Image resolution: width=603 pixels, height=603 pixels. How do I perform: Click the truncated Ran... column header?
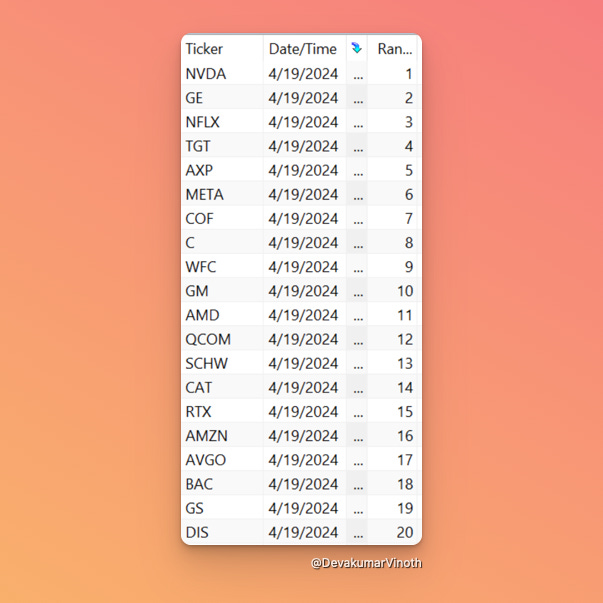click(x=394, y=48)
